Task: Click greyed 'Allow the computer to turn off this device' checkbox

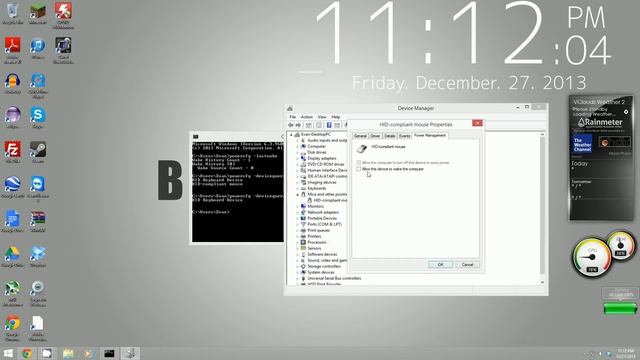Action: point(359,162)
